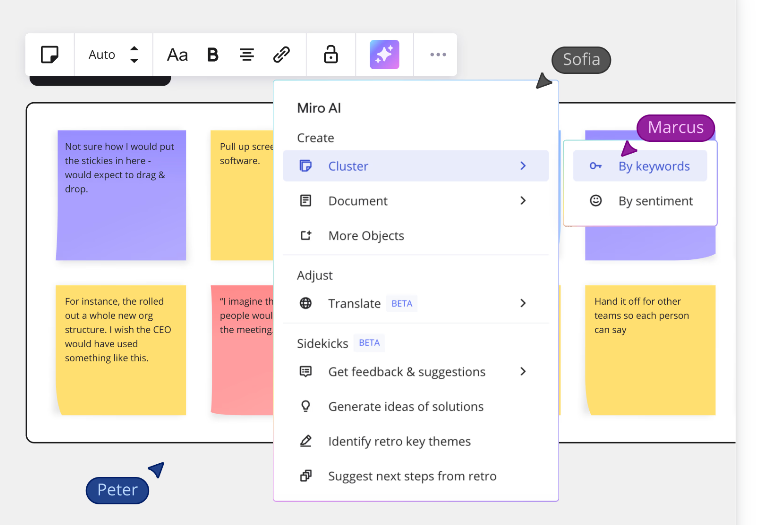Screen dimensions: 758x525
Task: Open the Aa font style options
Action: coord(177,55)
